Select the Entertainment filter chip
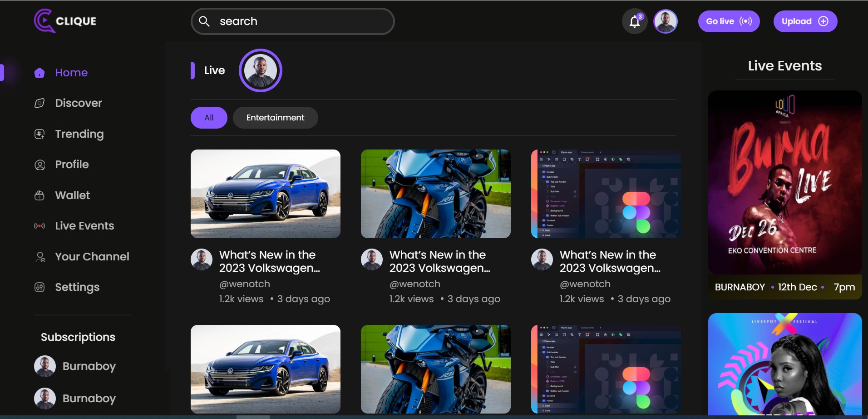The width and height of the screenshot is (868, 419). 276,118
